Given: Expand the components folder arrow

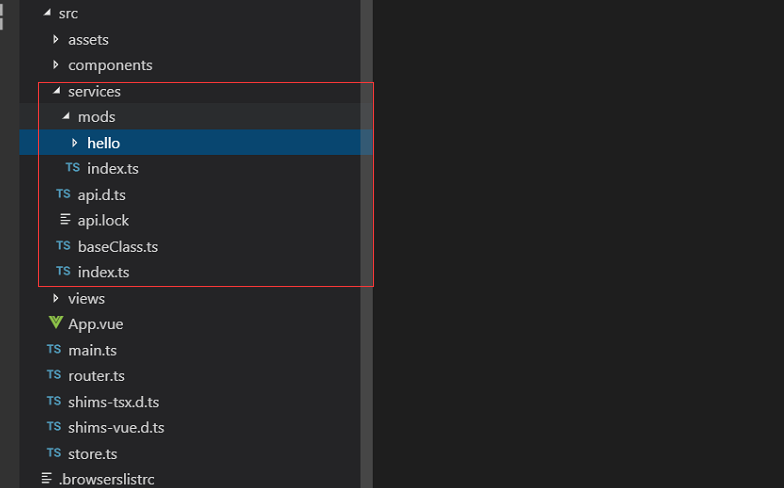Looking at the screenshot, I should point(56,64).
